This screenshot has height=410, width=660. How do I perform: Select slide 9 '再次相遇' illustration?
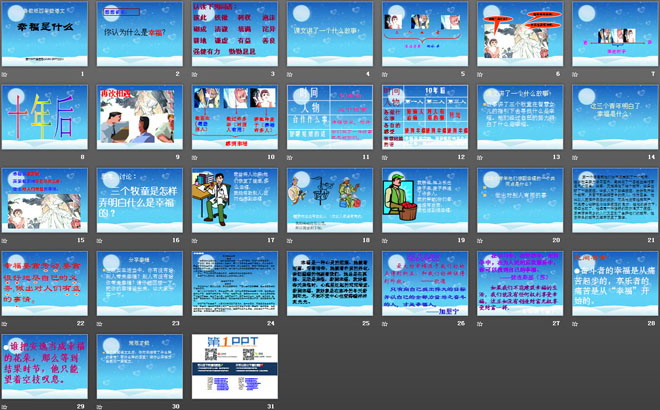(x=140, y=117)
